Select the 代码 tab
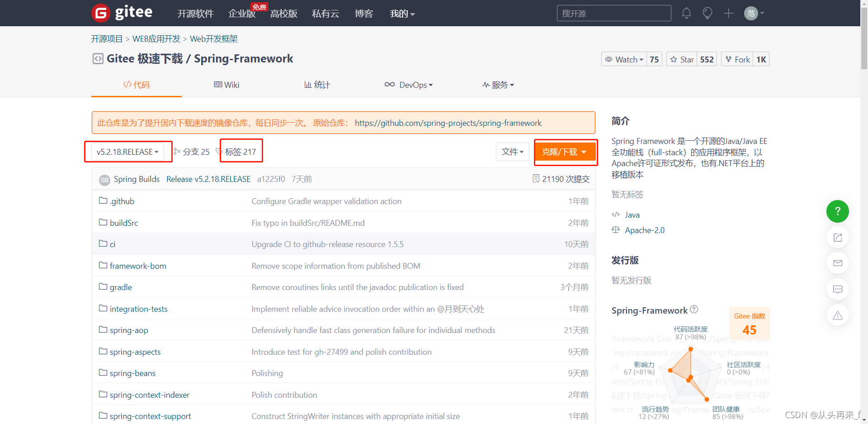Viewport: 868px width, 424px height. (x=137, y=85)
